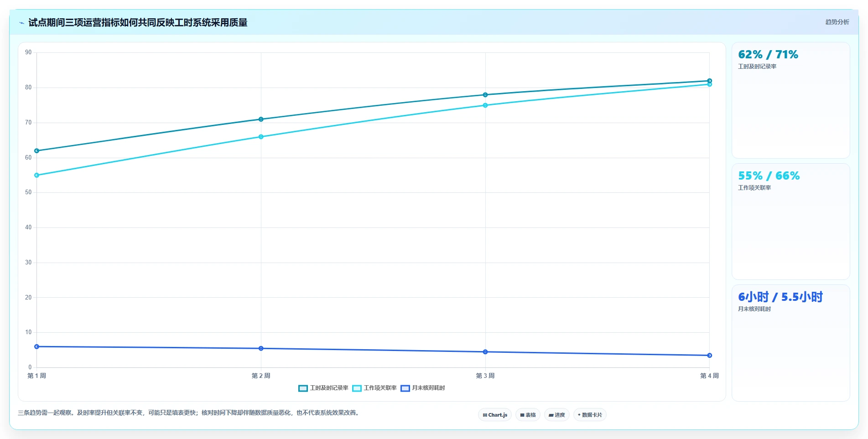
Task: Click the 趋势分析 label in header
Action: point(837,22)
